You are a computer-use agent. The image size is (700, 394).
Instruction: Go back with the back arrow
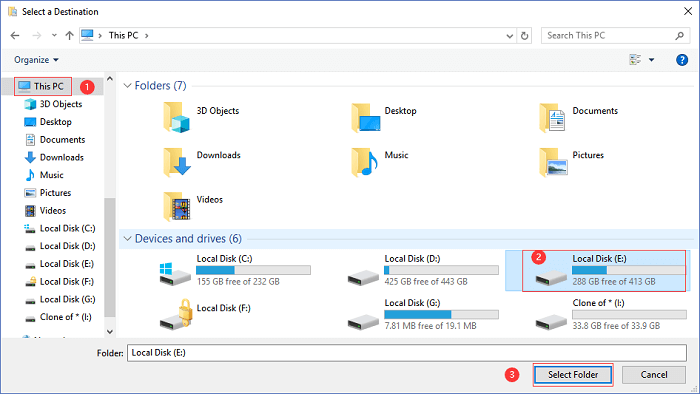click(x=15, y=36)
